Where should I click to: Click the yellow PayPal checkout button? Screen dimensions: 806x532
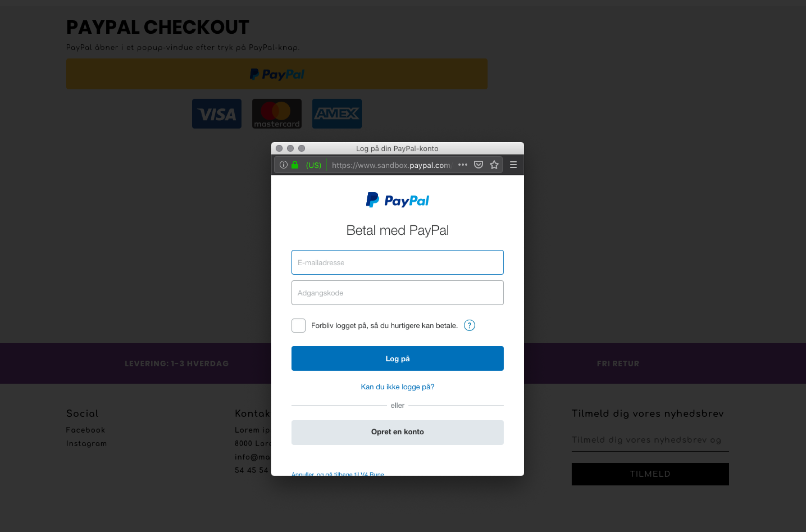coord(277,74)
